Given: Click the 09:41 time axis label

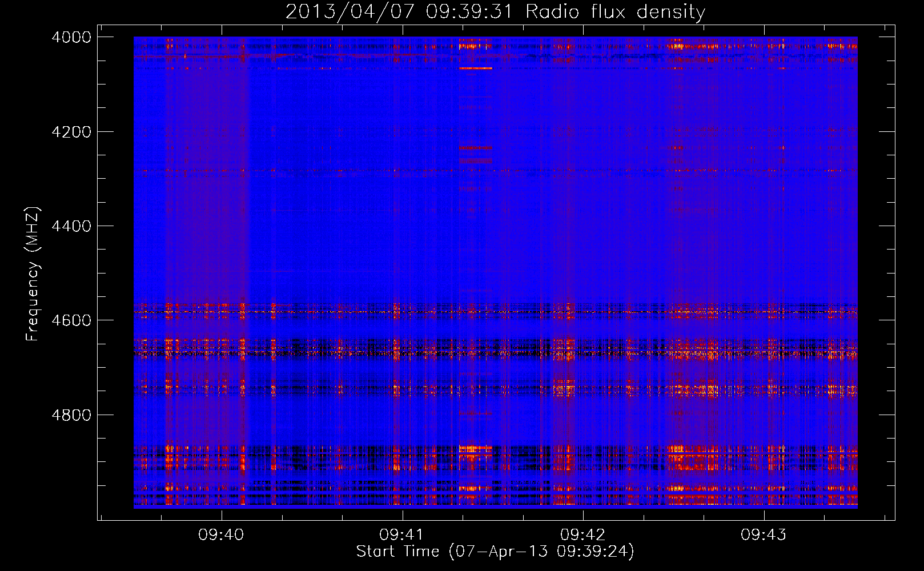Looking at the screenshot, I should click(x=402, y=535).
